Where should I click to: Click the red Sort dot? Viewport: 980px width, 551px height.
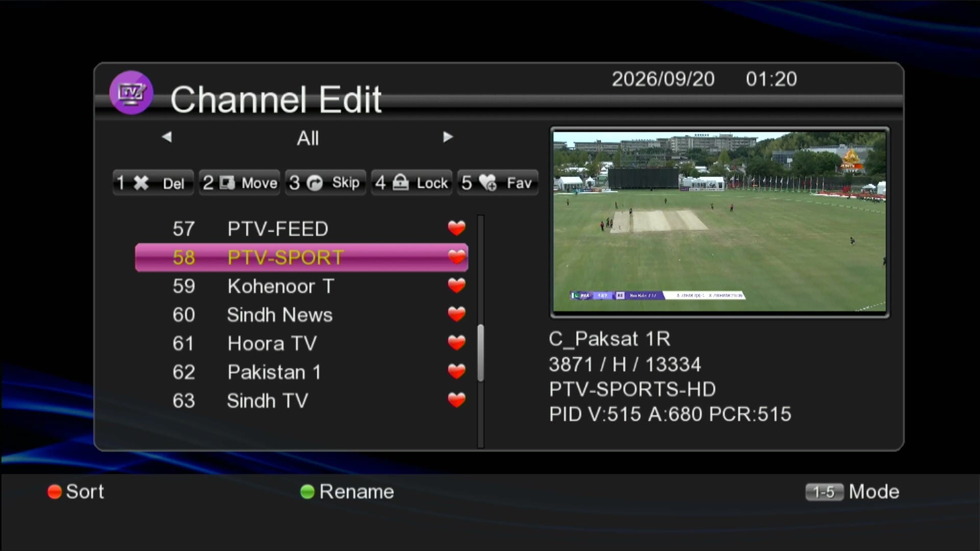[x=55, y=492]
